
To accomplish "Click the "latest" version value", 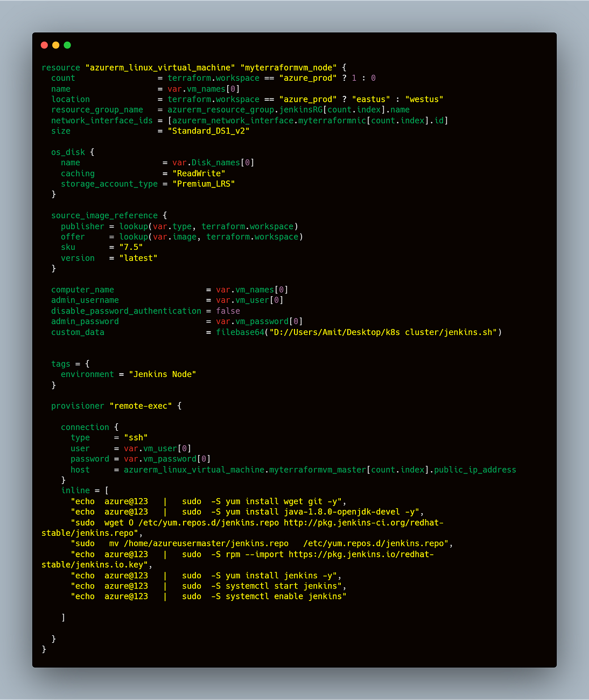I will click(138, 258).
